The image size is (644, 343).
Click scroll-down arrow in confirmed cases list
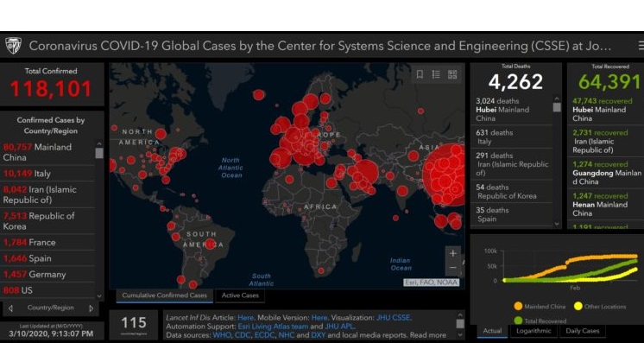tap(99, 295)
